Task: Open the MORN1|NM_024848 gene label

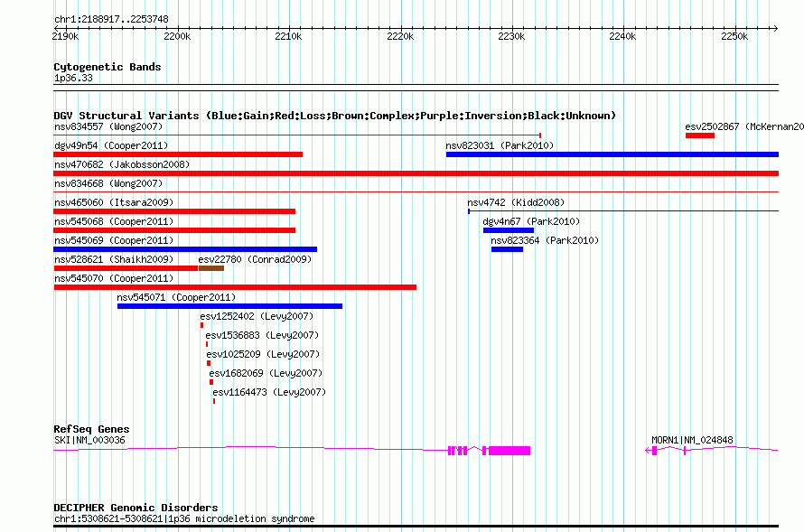Action: (x=692, y=440)
